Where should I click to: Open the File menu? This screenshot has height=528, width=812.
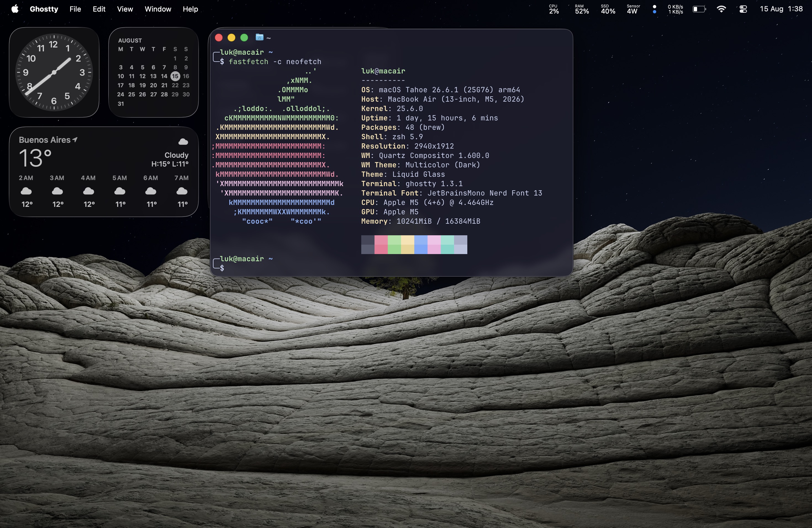coord(75,9)
